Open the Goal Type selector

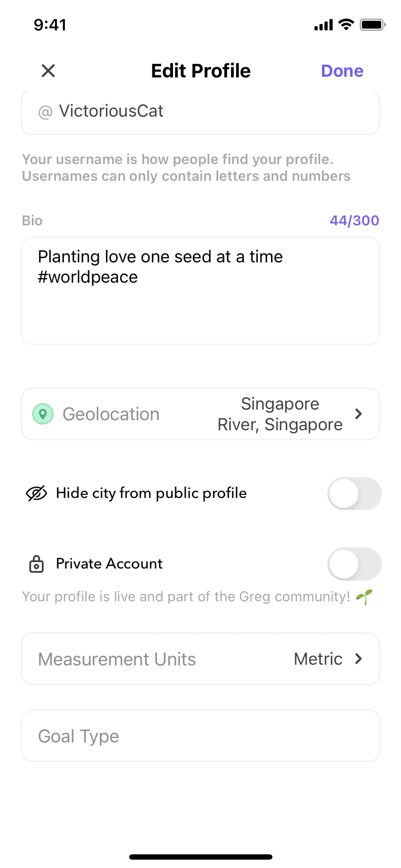pyautogui.click(x=200, y=736)
